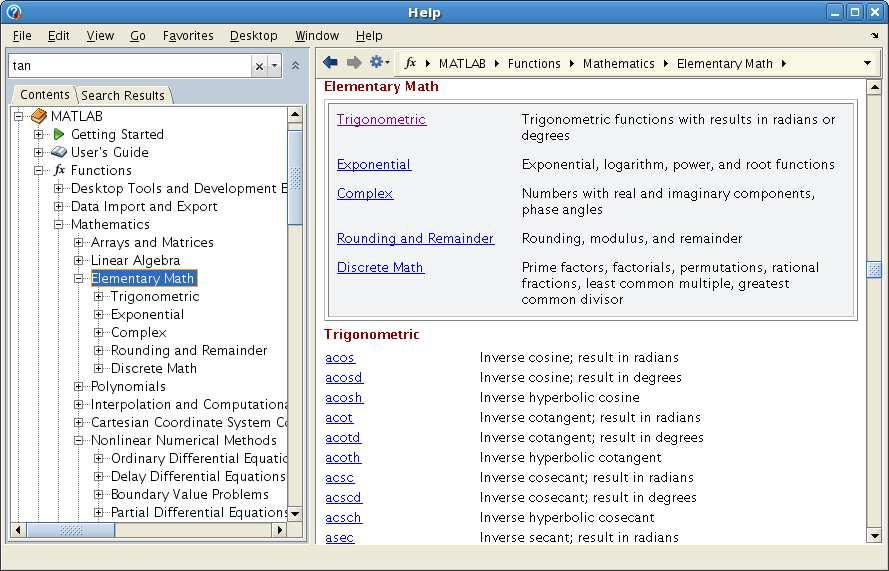
Task: Clear search text with the X icon
Action: [259, 66]
